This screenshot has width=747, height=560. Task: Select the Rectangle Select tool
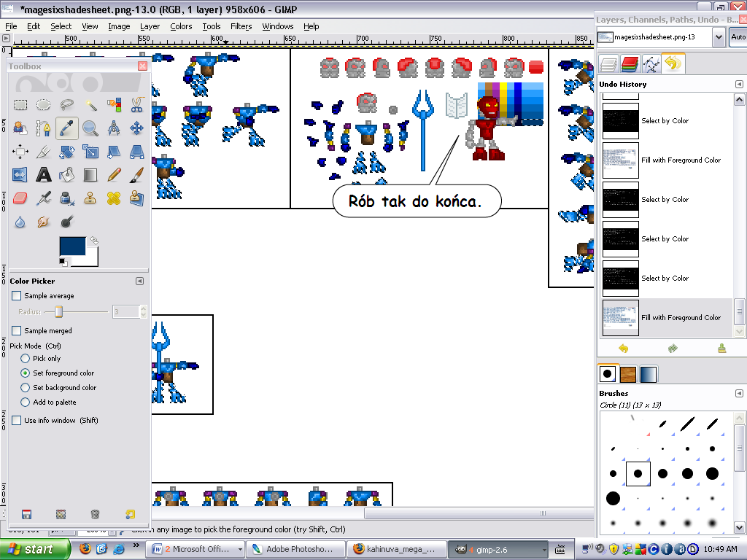(x=20, y=104)
